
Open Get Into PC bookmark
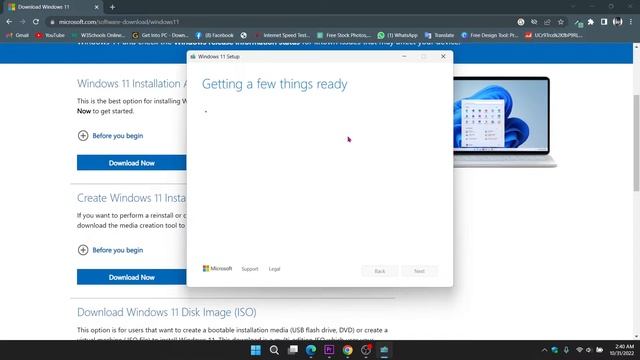[160, 36]
